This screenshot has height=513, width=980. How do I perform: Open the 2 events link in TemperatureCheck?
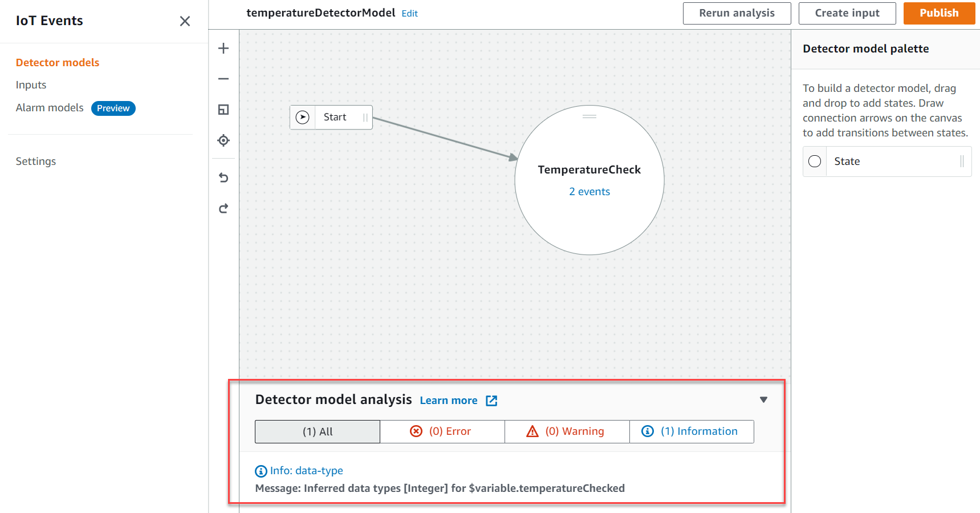point(589,192)
